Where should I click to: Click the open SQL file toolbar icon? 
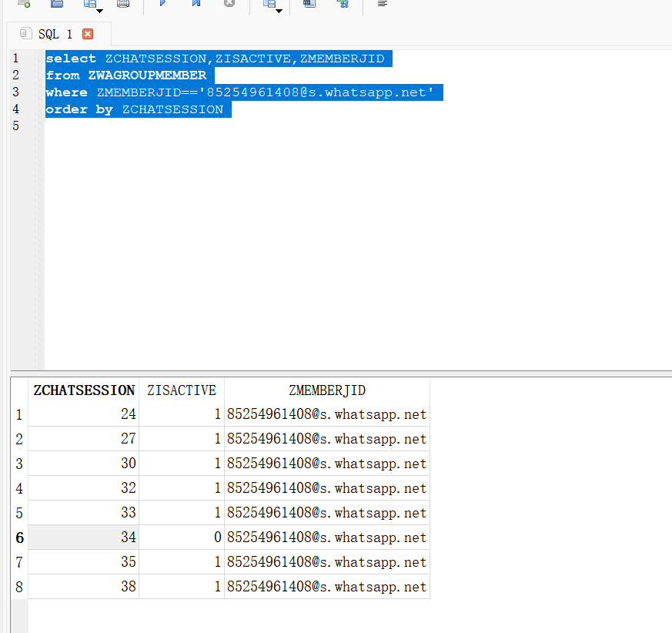pos(57,3)
